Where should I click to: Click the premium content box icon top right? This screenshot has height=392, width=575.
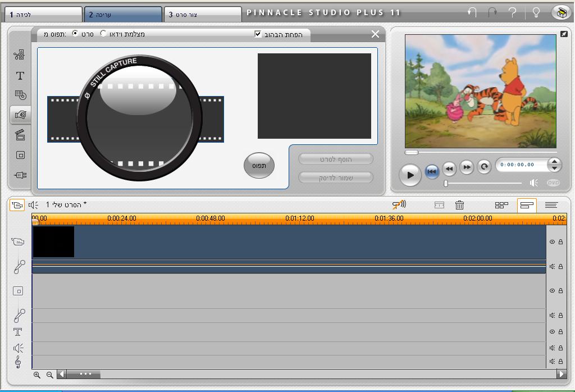561,13
